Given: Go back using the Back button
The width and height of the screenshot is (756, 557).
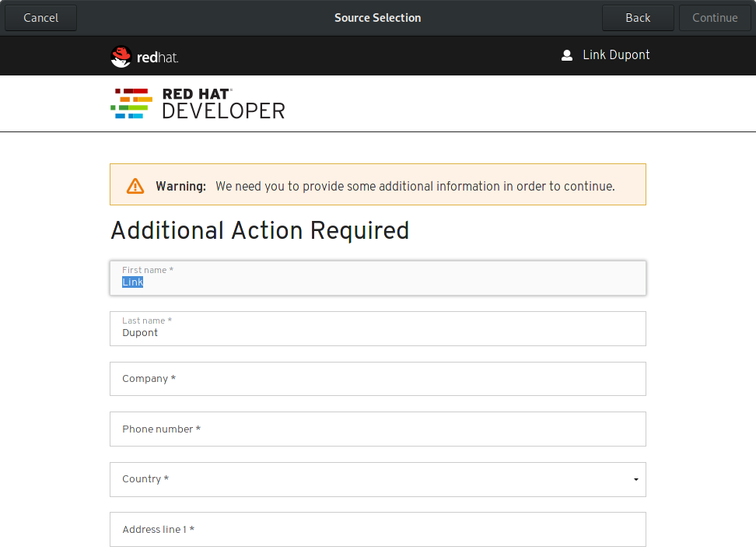Looking at the screenshot, I should pyautogui.click(x=638, y=18).
